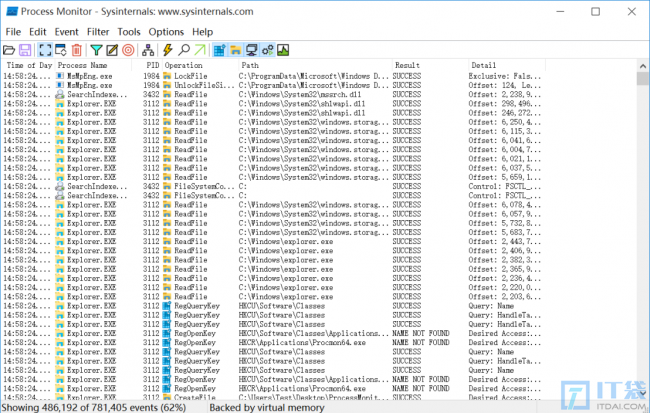
Task: Click the Detail column header
Action: coord(507,66)
